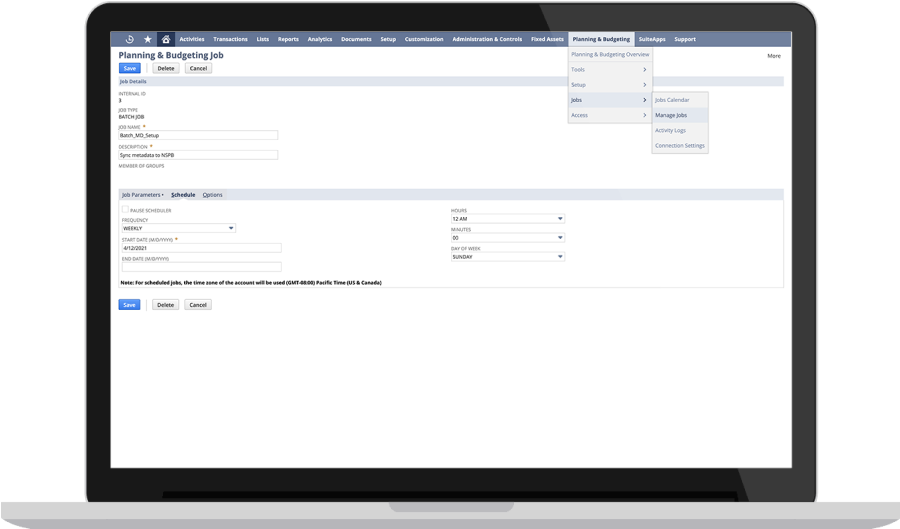Open the Documents menu
The width and height of the screenshot is (900, 529).
pos(356,39)
